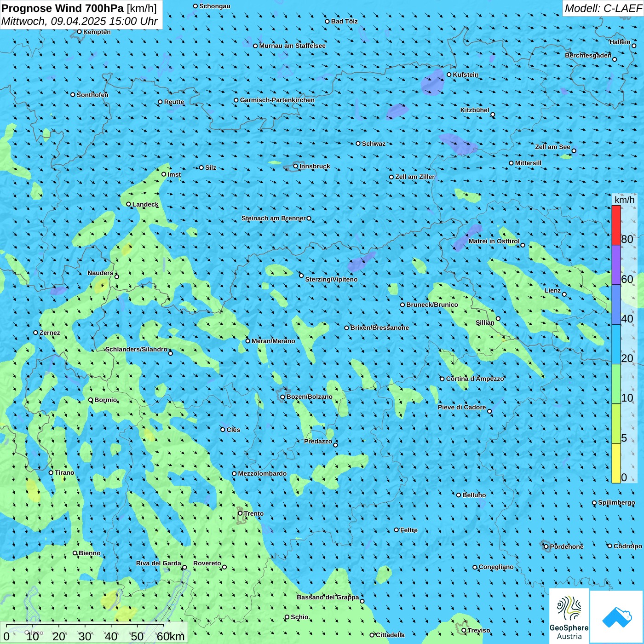
Task: Select the yellow 0 km/h legend color
Action: click(x=616, y=463)
